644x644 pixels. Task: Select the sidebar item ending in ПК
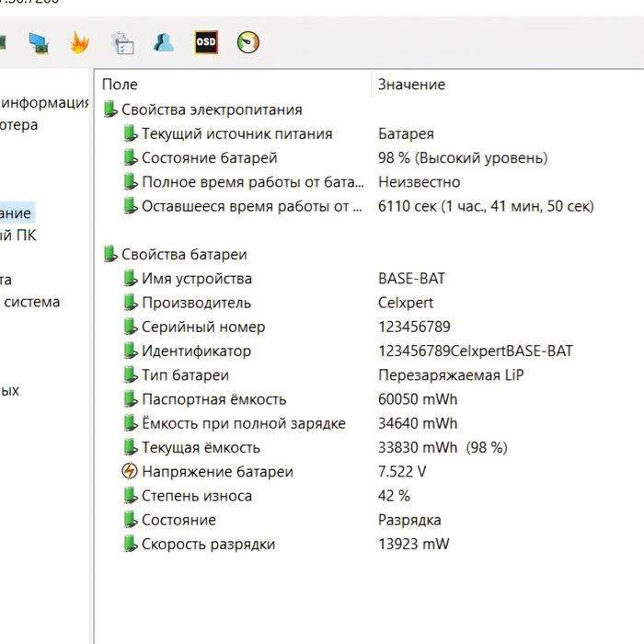[18, 236]
